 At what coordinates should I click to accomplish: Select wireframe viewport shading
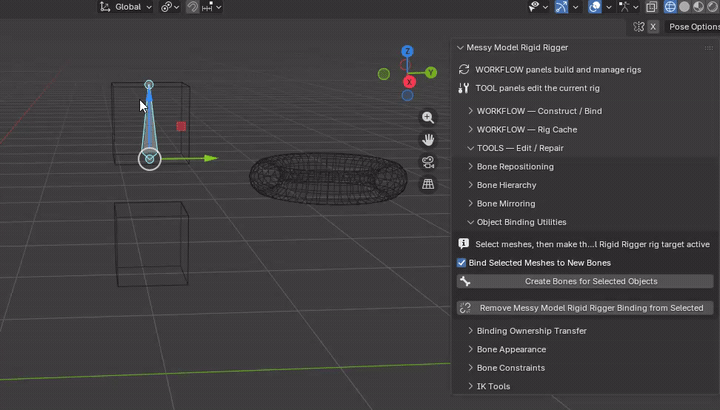(670, 7)
